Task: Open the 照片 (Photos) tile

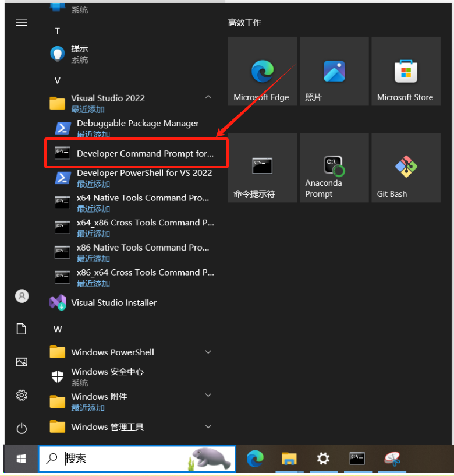Action: point(334,71)
